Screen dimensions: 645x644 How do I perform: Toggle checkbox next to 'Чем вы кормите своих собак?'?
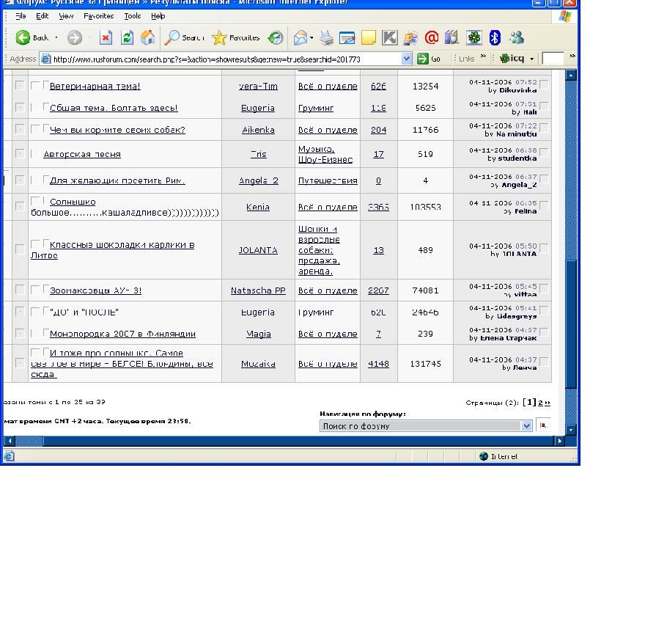(35, 129)
